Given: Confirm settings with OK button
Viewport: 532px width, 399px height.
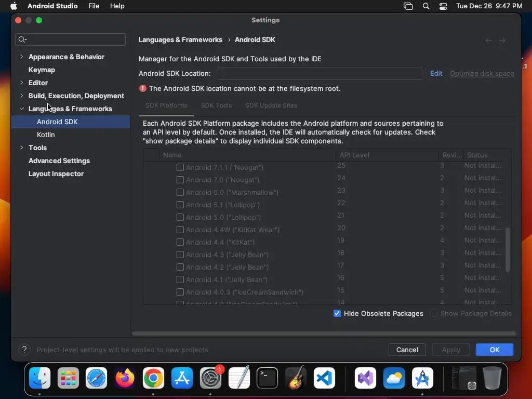Looking at the screenshot, I should click(x=495, y=350).
